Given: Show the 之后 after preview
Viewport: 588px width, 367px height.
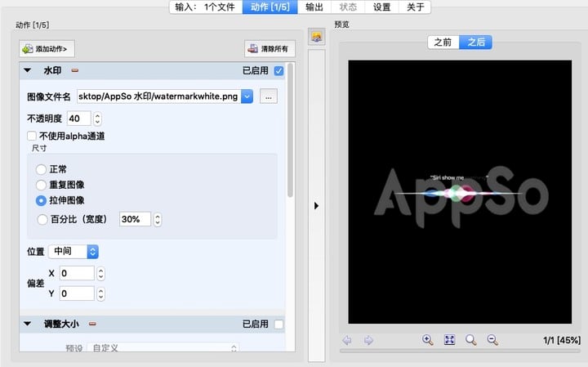Looking at the screenshot, I should pos(476,42).
